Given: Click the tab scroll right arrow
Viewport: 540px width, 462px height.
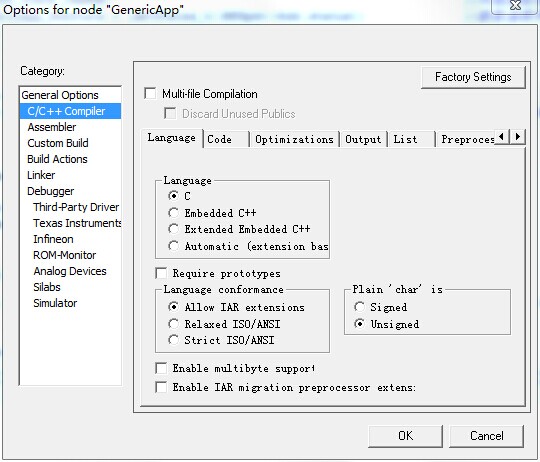Looking at the screenshot, I should (x=517, y=137).
